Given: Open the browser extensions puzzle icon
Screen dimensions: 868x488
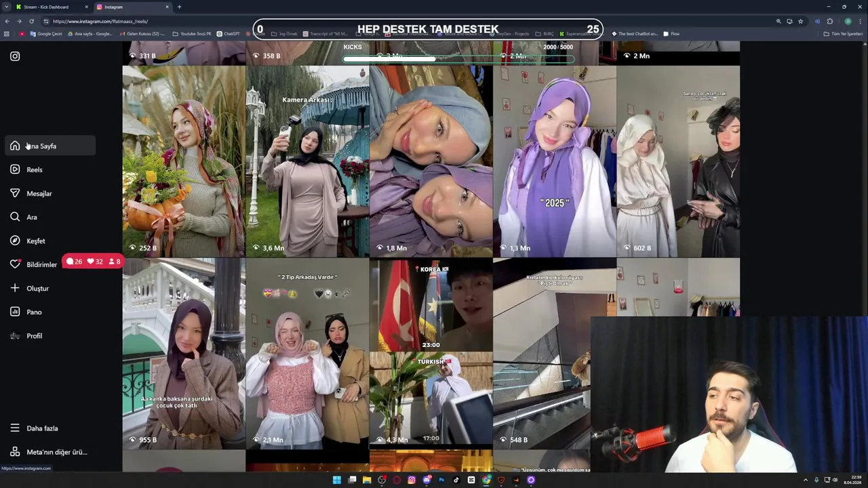Looking at the screenshot, I should [x=829, y=21].
